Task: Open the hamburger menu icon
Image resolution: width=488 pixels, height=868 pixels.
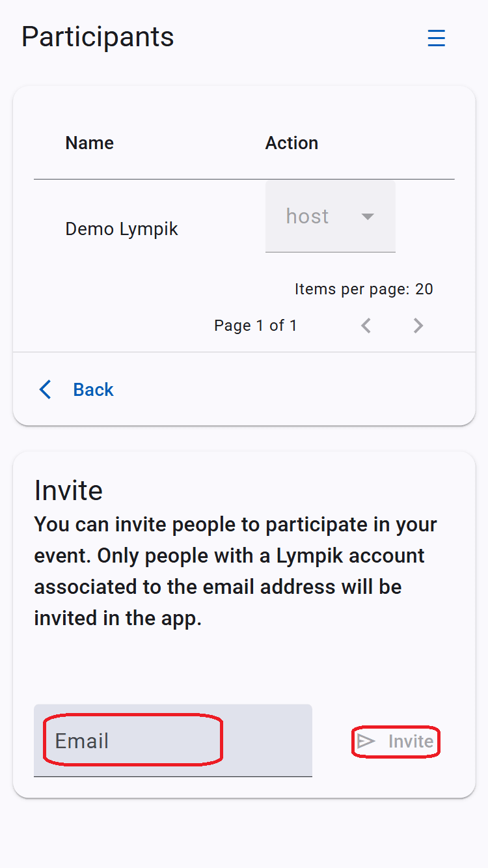Action: click(436, 38)
